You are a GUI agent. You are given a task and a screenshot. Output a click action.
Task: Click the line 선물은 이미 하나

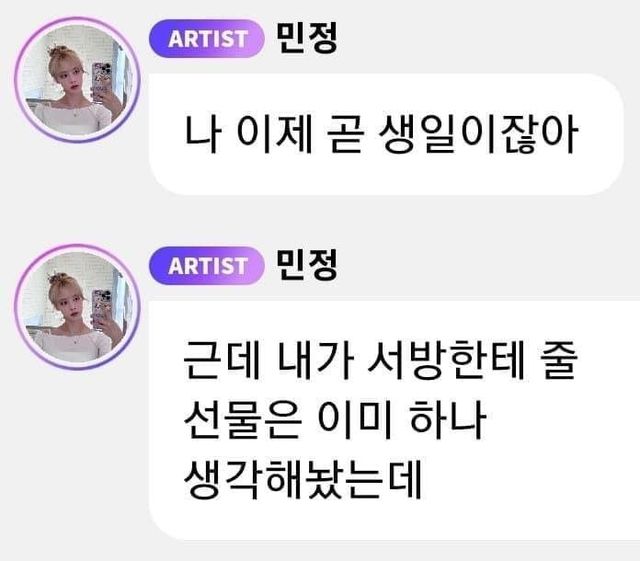click(335, 419)
